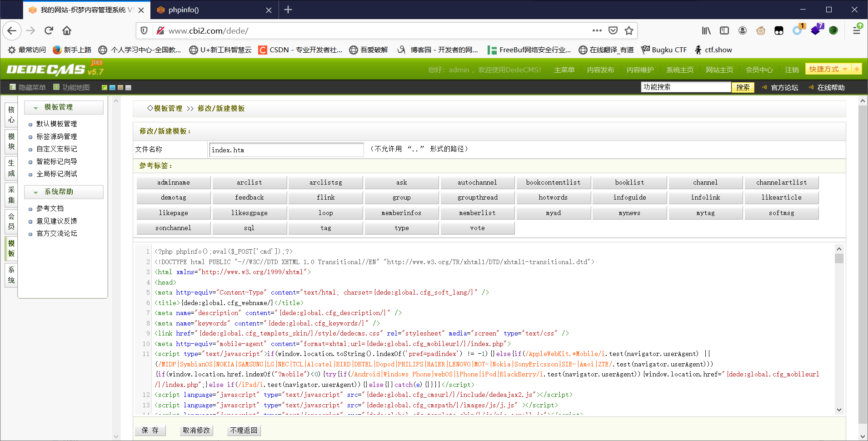Click the plus icon beside 快捷方式
Viewport: 868px width, 441px height.
click(x=857, y=69)
